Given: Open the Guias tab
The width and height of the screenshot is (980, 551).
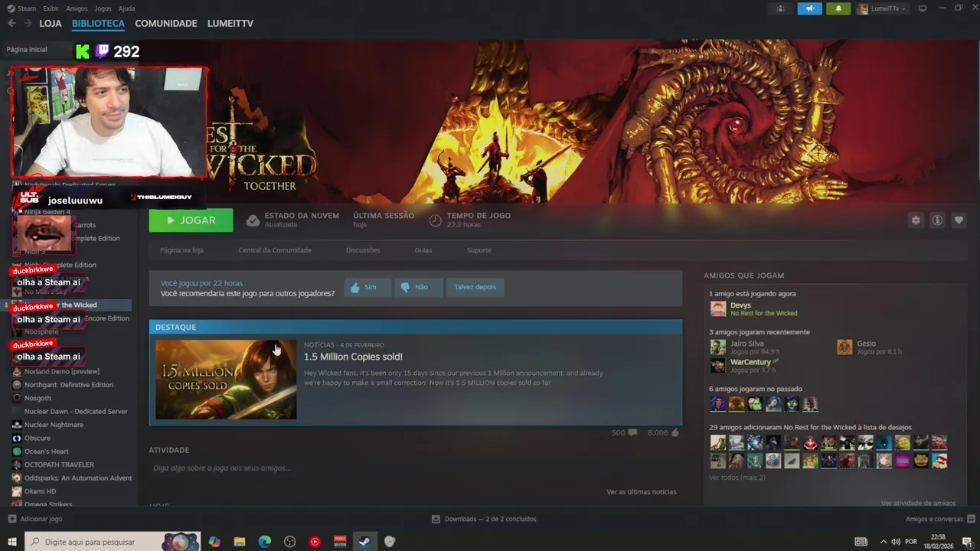Looking at the screenshot, I should click(x=423, y=250).
